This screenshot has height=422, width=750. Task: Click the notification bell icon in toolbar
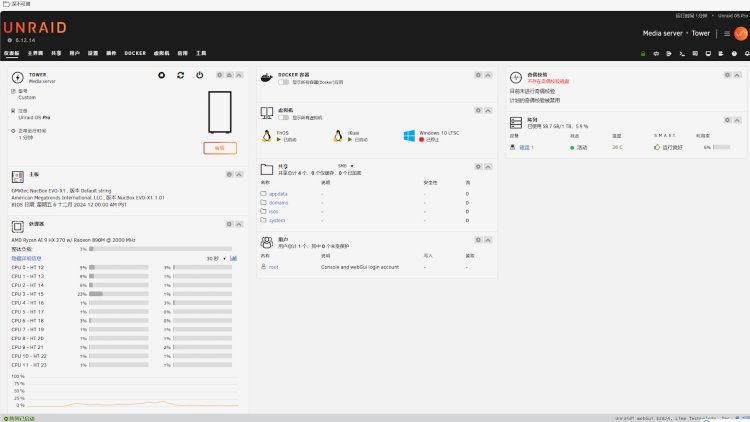click(747, 54)
